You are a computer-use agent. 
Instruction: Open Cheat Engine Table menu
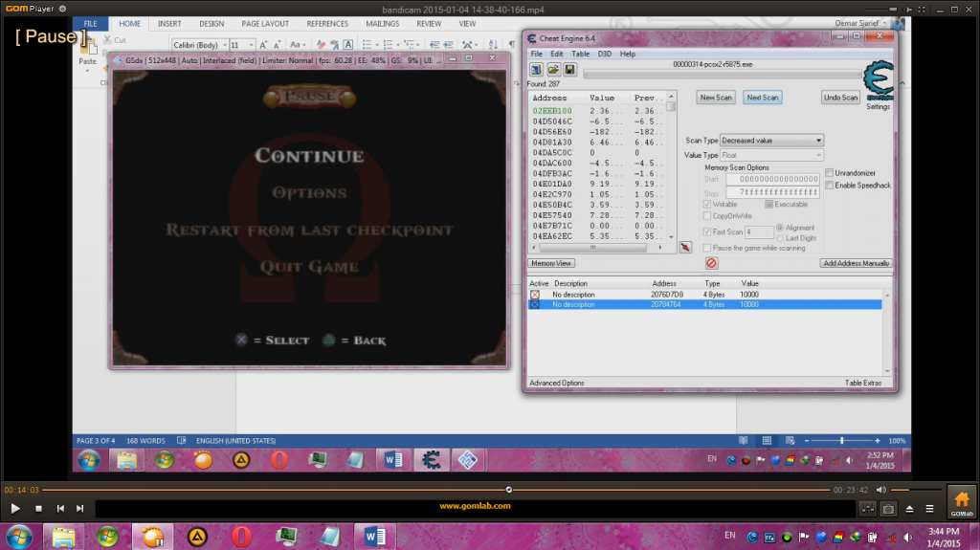(x=581, y=54)
